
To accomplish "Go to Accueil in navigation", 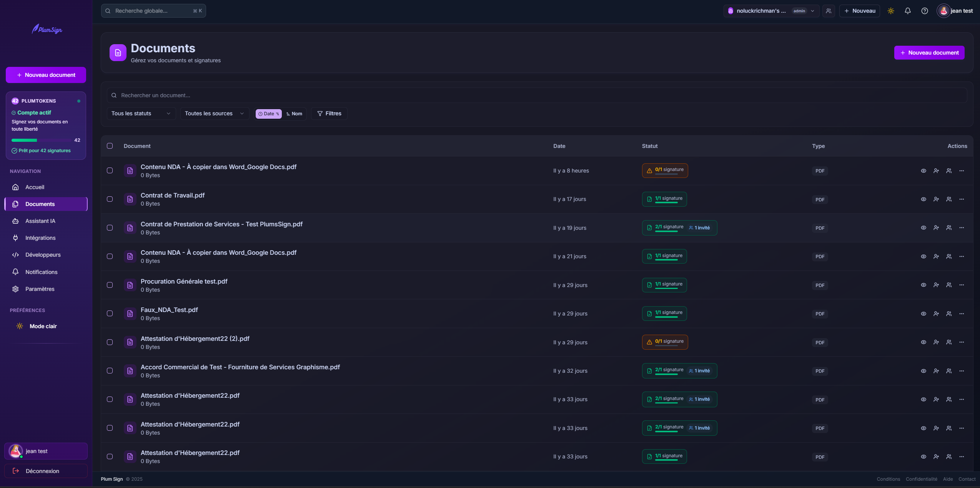I will (46, 187).
